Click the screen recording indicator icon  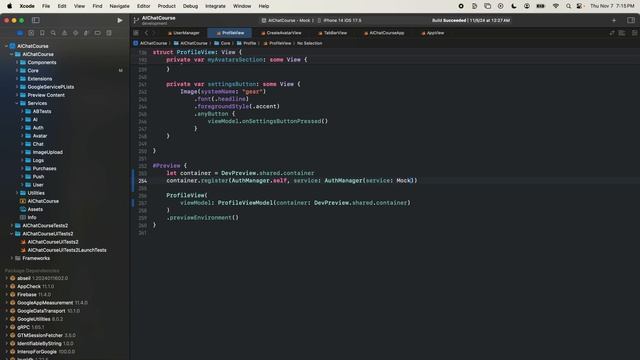pos(461,6)
